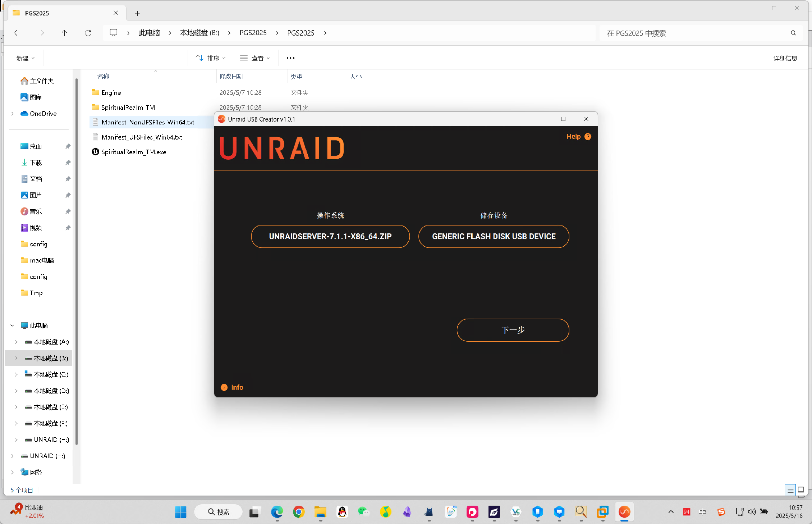Open the 查看 view dropdown
Screen dimensions: 812x524
255,58
